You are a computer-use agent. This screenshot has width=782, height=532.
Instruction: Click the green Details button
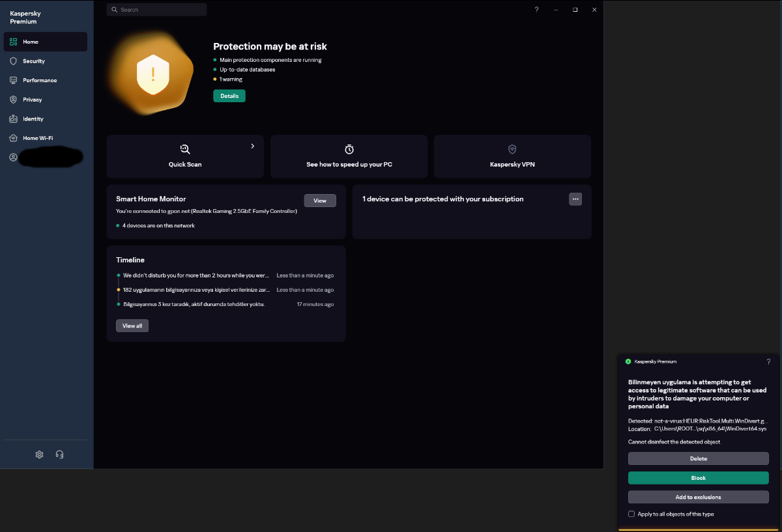pyautogui.click(x=229, y=96)
